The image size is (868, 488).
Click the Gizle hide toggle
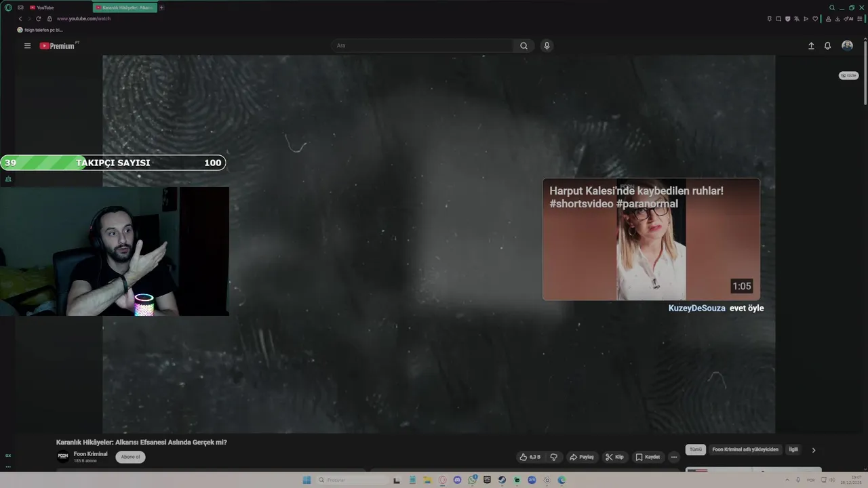pos(848,75)
